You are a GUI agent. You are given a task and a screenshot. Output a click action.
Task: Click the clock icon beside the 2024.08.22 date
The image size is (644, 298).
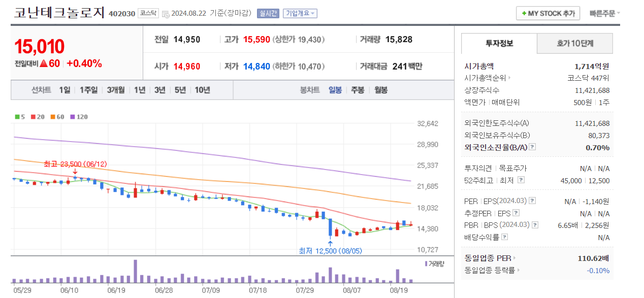pos(165,14)
